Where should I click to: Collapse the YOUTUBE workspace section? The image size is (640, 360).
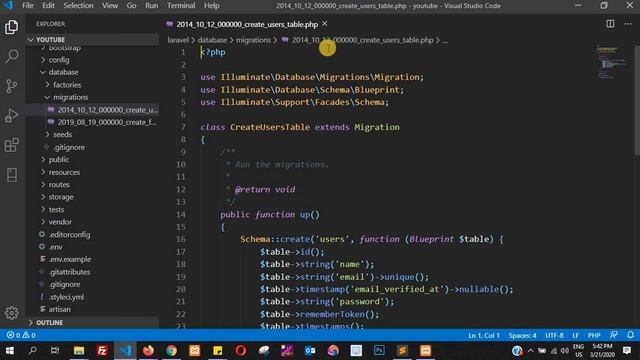(x=92, y=40)
